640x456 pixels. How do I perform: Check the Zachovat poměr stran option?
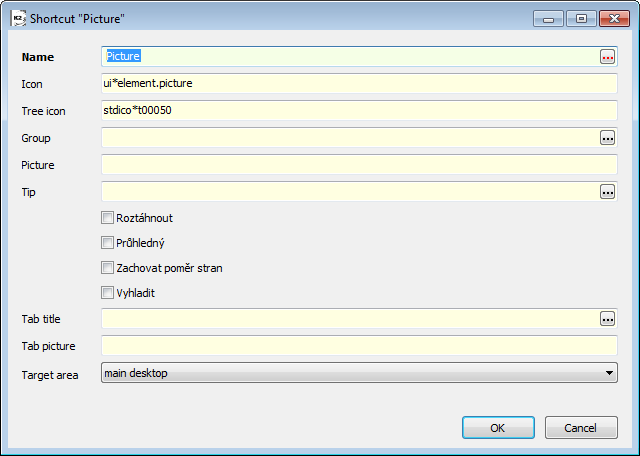pos(107,268)
